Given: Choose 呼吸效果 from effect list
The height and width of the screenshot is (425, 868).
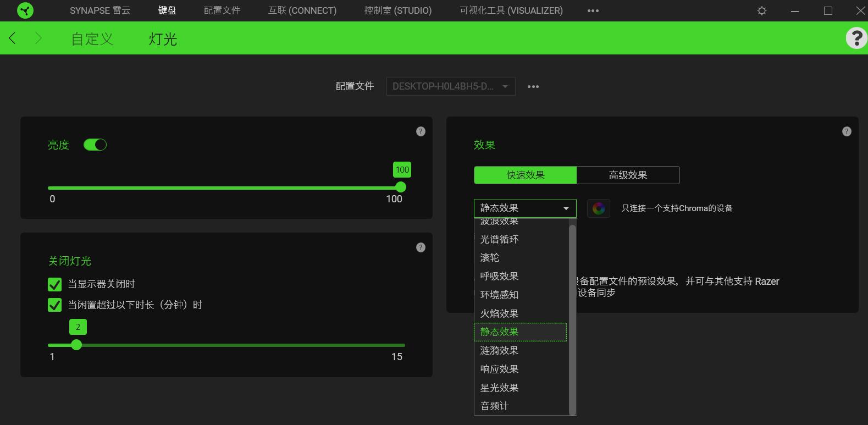Looking at the screenshot, I should [x=521, y=276].
